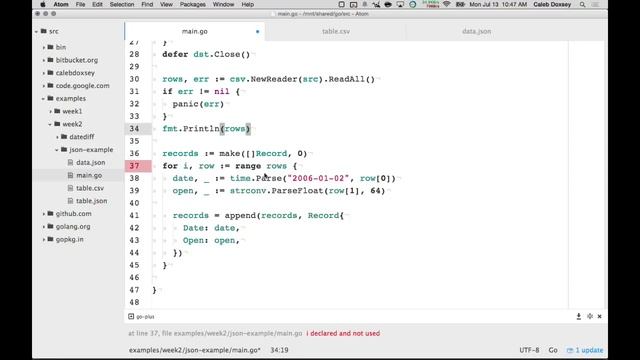
Task: Click the Caleb Doxsey user menu
Action: pyautogui.click(x=552, y=4)
